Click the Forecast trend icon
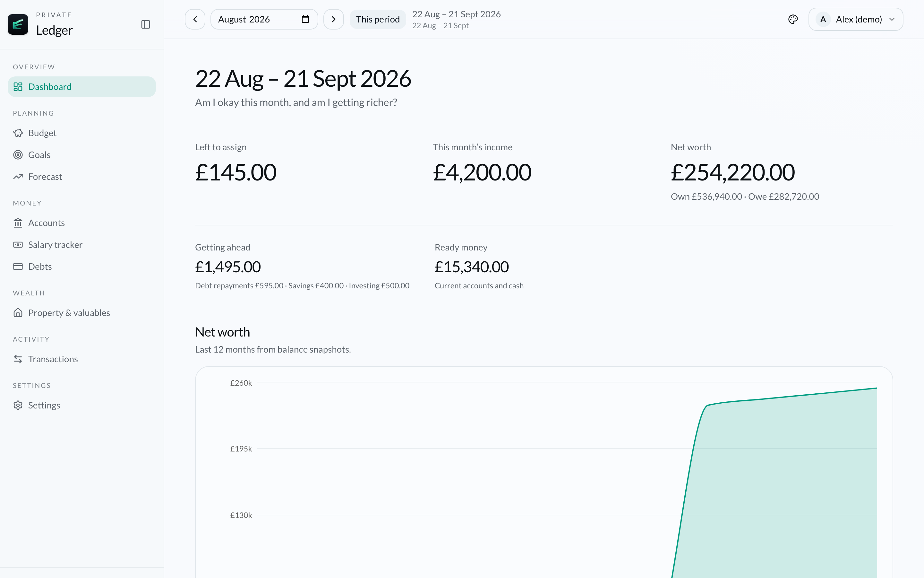Image resolution: width=924 pixels, height=578 pixels. point(18,177)
